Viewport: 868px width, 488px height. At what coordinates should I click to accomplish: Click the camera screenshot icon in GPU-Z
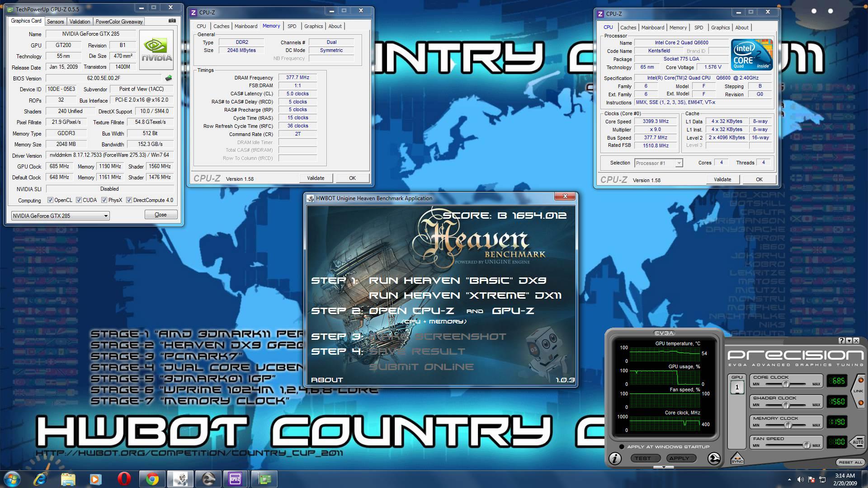coord(172,21)
